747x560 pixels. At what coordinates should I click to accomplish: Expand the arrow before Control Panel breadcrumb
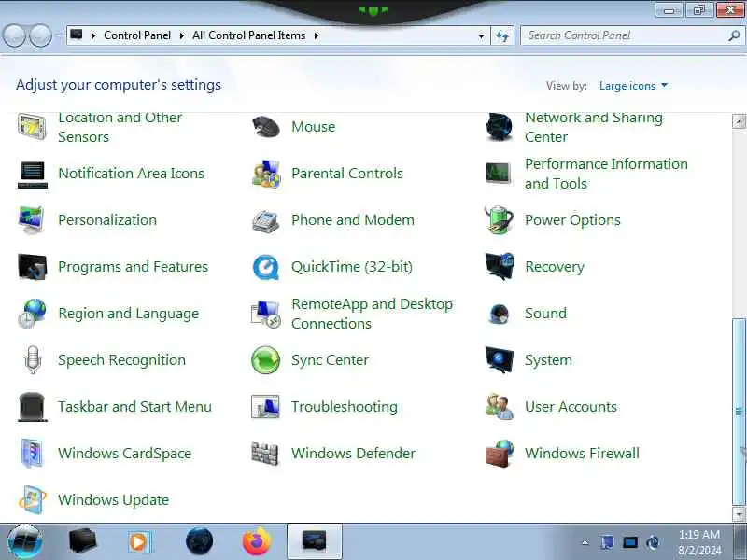(93, 35)
